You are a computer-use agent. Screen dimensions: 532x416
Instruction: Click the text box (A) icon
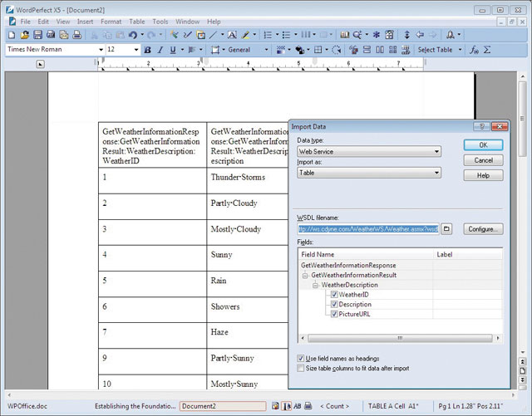coord(232,35)
